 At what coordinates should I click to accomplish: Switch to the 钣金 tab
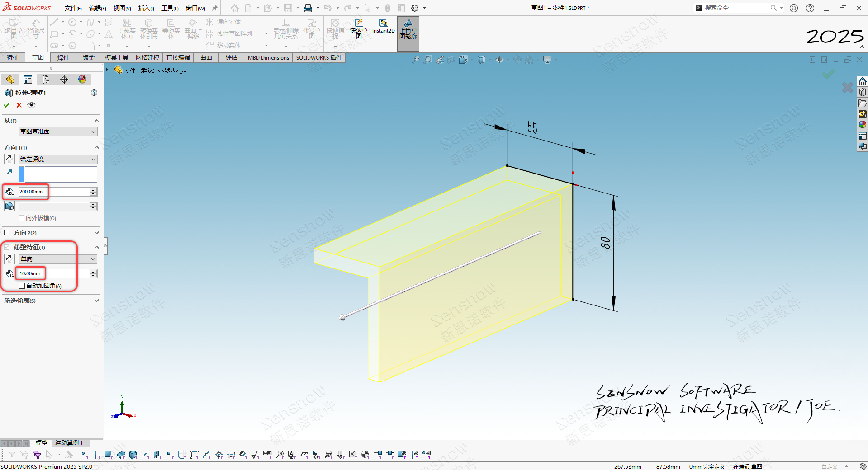89,57
